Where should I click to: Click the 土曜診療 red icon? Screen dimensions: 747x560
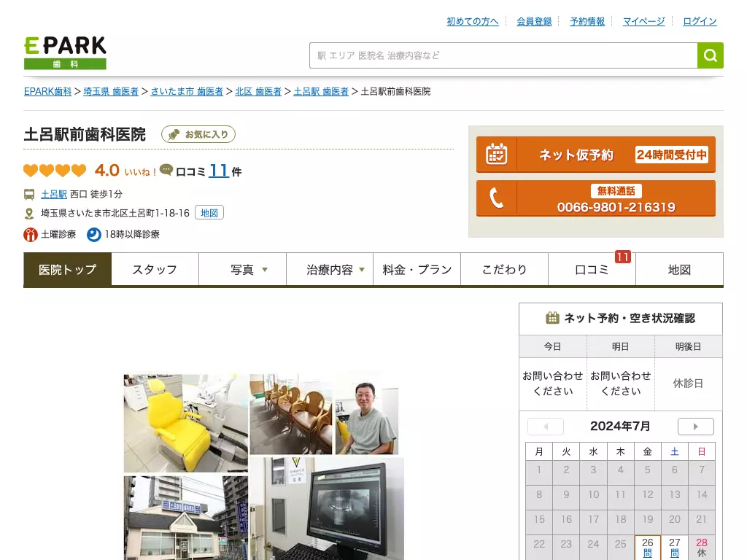pyautogui.click(x=31, y=234)
